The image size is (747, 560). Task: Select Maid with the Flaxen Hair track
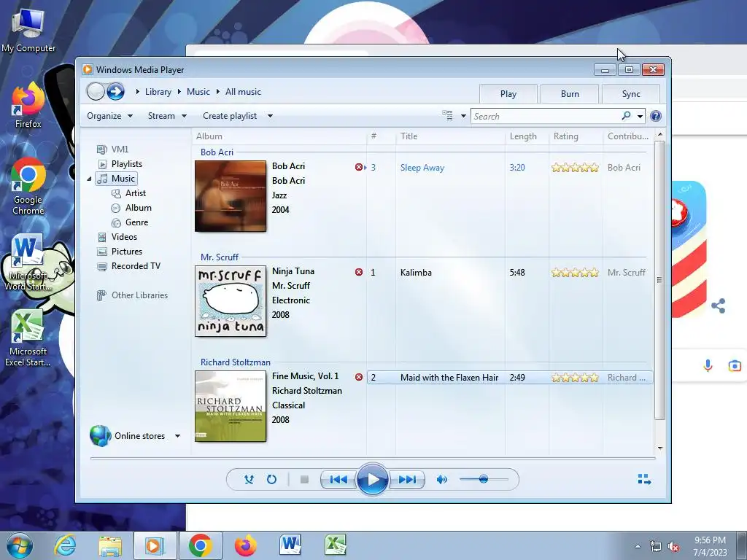(x=449, y=378)
